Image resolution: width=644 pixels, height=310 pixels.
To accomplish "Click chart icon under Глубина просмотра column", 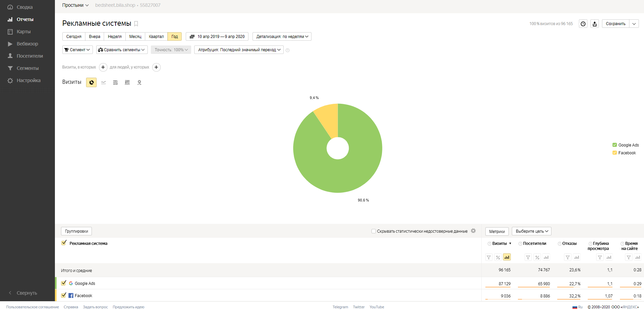I will [x=609, y=257].
